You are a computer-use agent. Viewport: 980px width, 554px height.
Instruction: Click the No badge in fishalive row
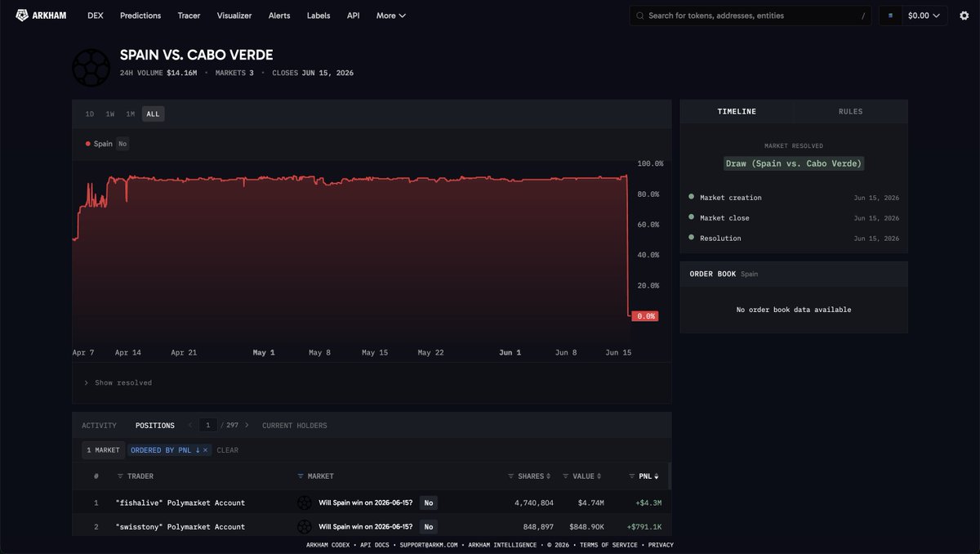click(429, 503)
